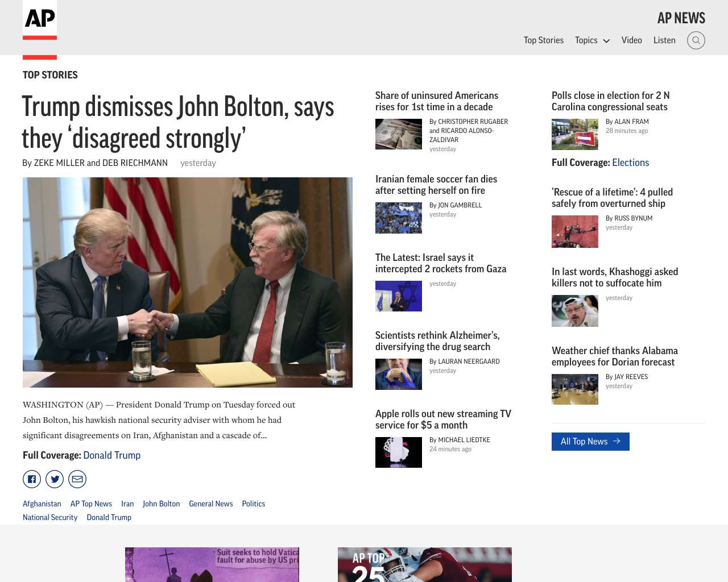Select the Politics tag

(x=254, y=504)
